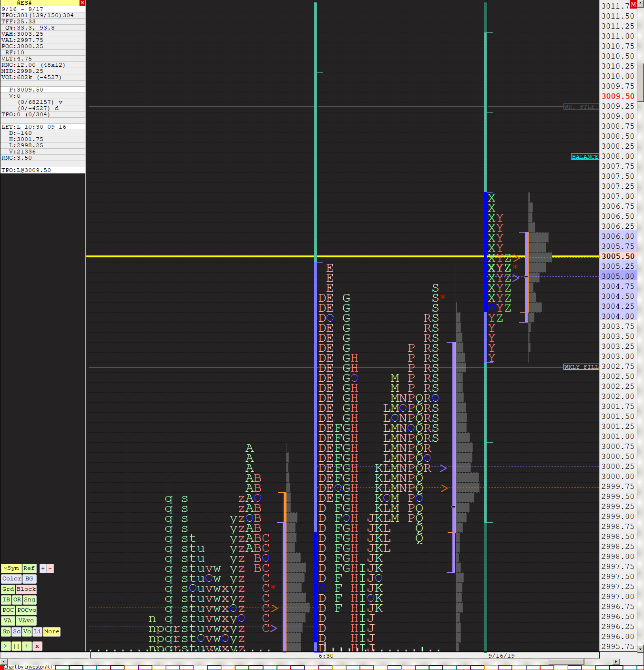Click the Chart by Investor/RT label
This screenshot has height=670, width=644.
[x=28, y=667]
